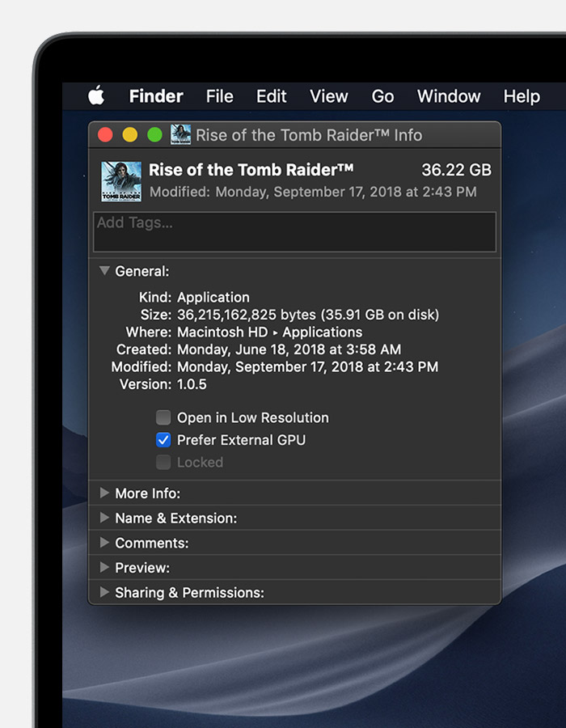
Task: Select the Modified value in General section
Action: coord(307,366)
